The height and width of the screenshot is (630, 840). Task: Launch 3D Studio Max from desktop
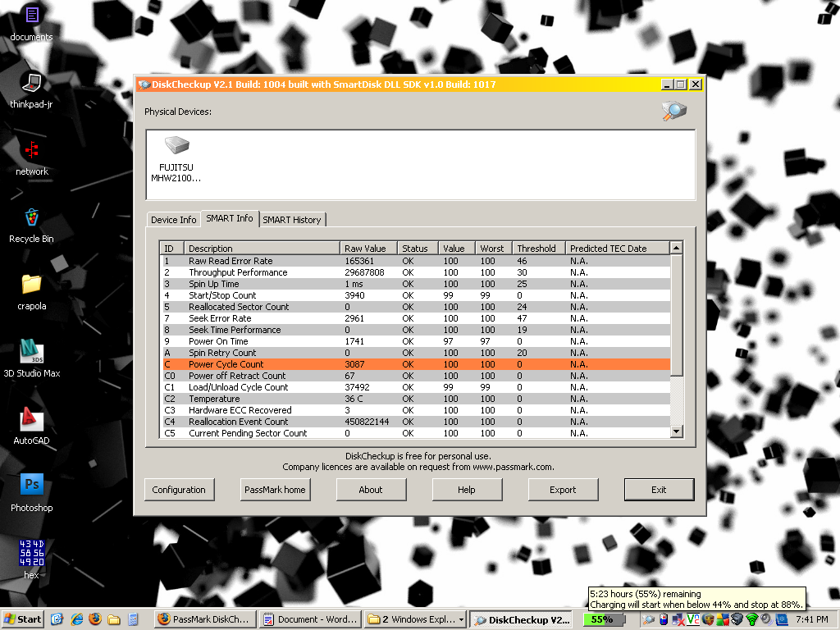pos(32,359)
